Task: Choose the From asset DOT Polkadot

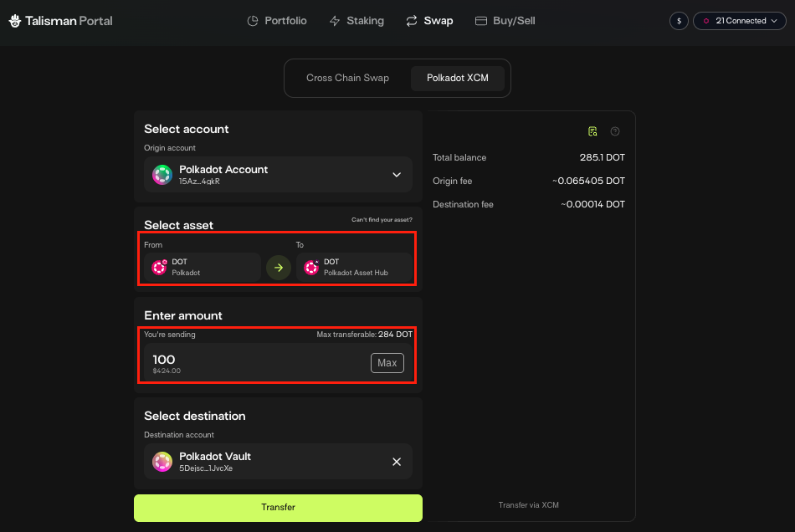Action: click(203, 267)
